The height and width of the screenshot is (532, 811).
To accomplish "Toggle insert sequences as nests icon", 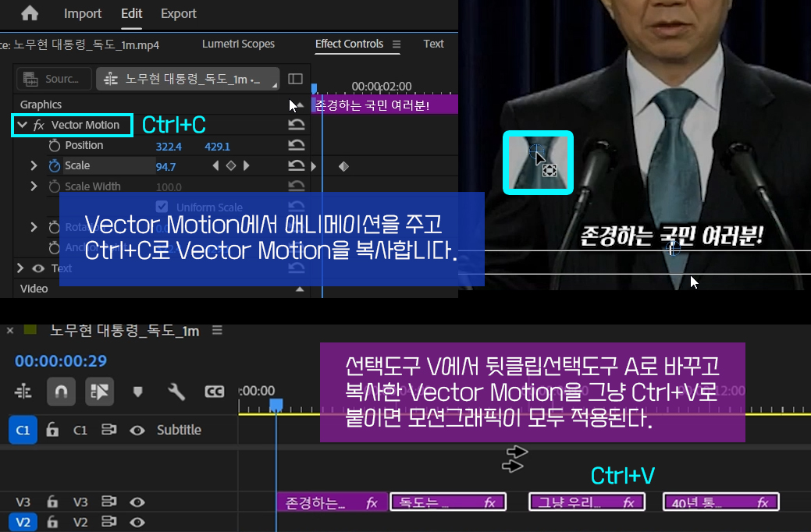I will point(23,392).
